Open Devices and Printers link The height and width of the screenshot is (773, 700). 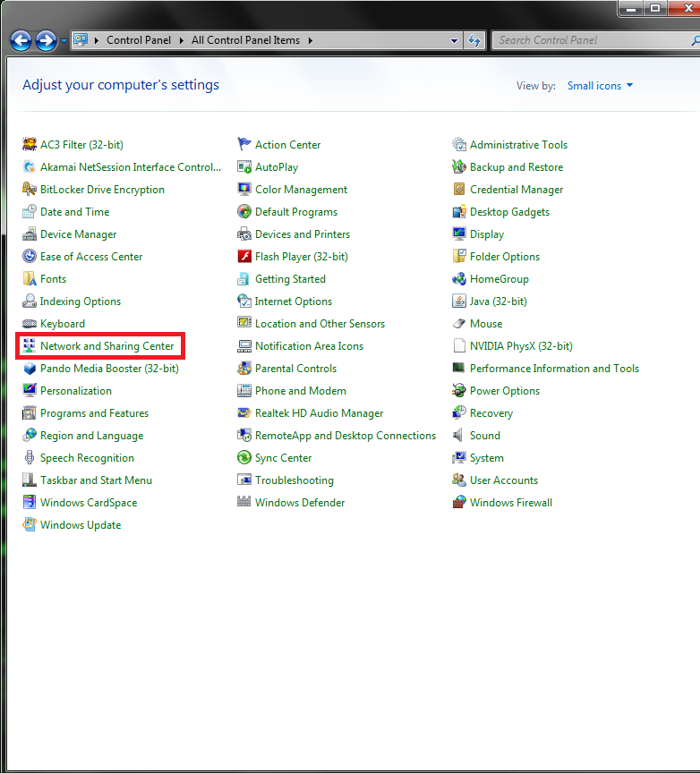click(303, 234)
